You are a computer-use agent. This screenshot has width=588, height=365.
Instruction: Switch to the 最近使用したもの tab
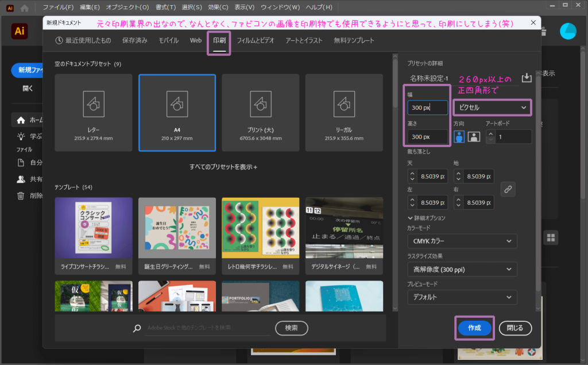(x=83, y=41)
